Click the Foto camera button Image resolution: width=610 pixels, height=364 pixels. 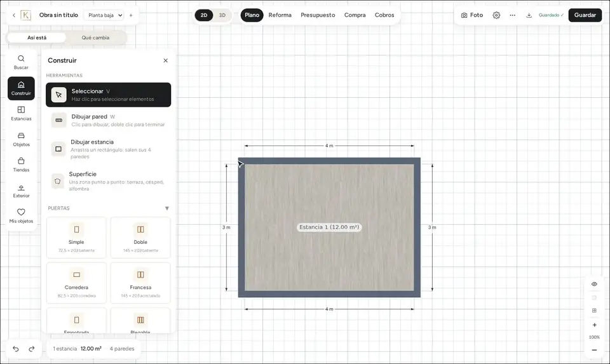tap(472, 15)
